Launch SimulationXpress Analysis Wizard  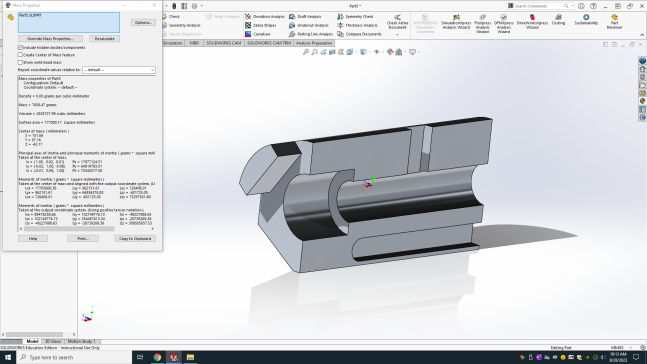[x=456, y=22]
